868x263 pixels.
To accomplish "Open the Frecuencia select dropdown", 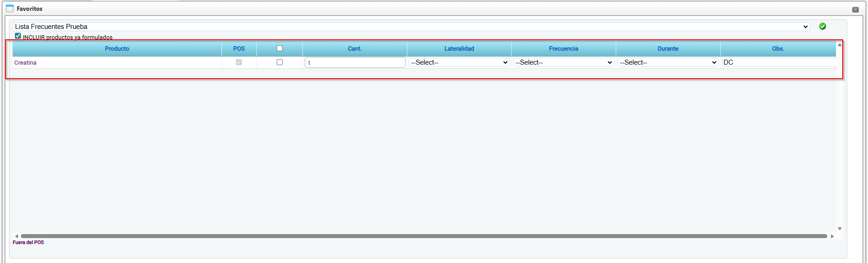I will pos(563,62).
